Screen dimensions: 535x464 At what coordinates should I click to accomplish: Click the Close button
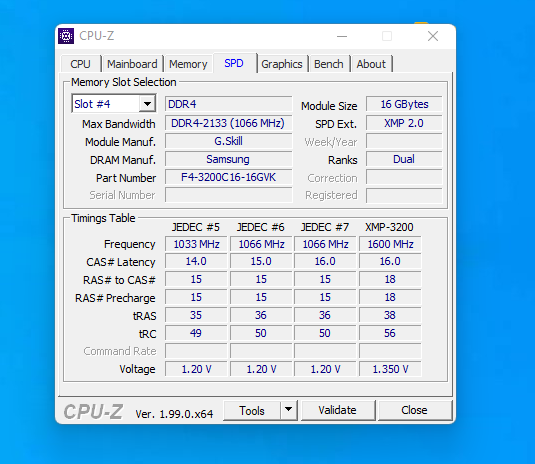point(415,410)
